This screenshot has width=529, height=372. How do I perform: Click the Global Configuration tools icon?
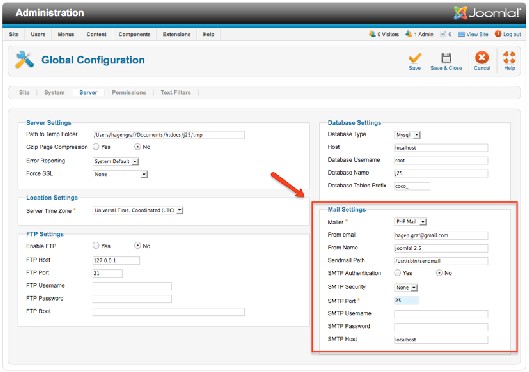click(24, 60)
